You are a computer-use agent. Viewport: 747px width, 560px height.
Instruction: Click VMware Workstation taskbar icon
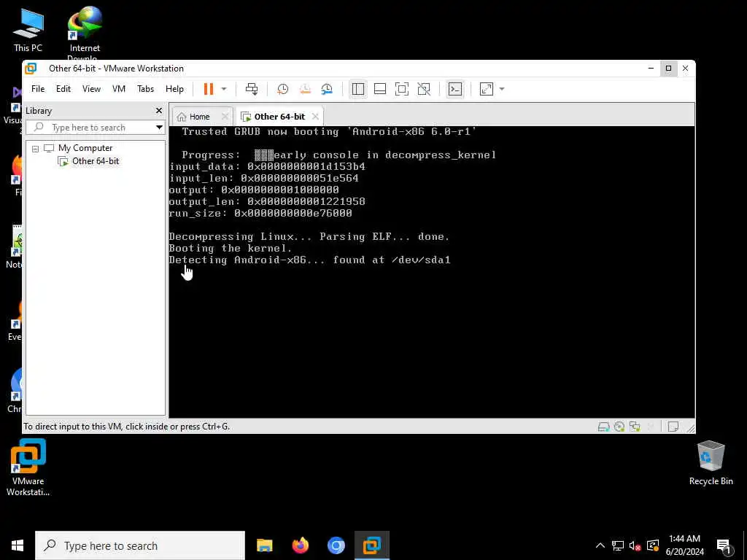pos(371,545)
